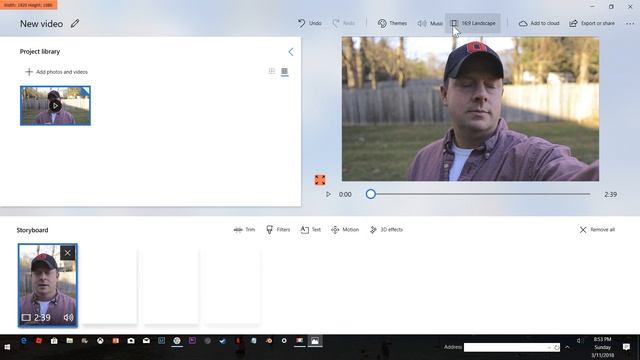Image resolution: width=640 pixels, height=360 pixels.
Task: Rename the video using the pencil icon
Action: (x=75, y=24)
